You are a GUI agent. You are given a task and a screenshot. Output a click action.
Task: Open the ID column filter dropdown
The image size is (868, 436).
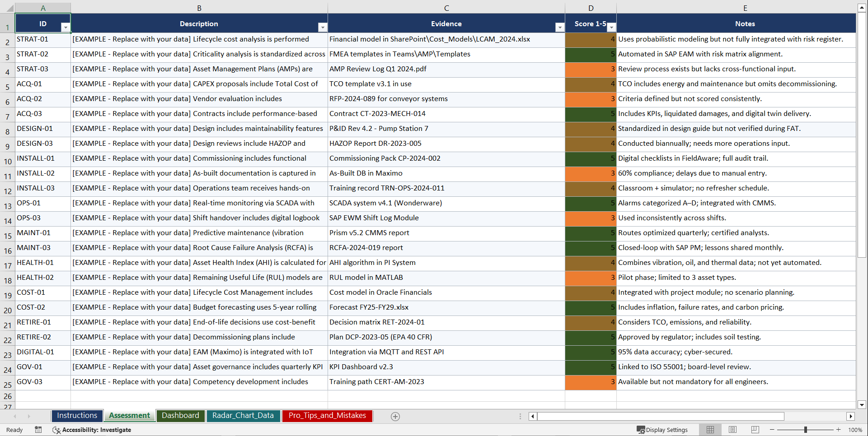tap(66, 28)
